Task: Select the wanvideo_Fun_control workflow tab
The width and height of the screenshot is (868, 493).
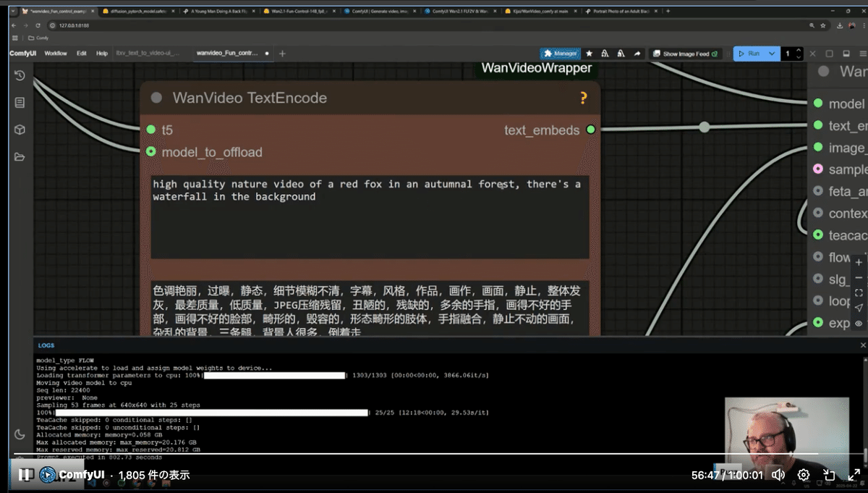Action: tap(231, 54)
